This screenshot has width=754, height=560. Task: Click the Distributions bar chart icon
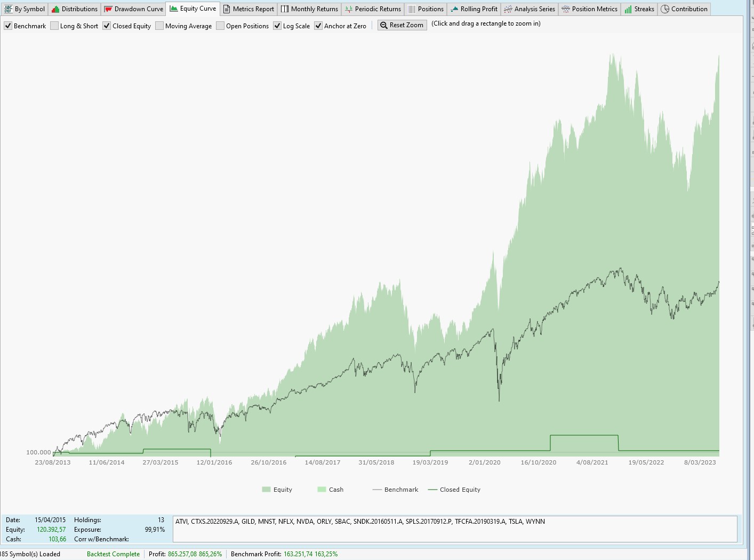(x=55, y=9)
